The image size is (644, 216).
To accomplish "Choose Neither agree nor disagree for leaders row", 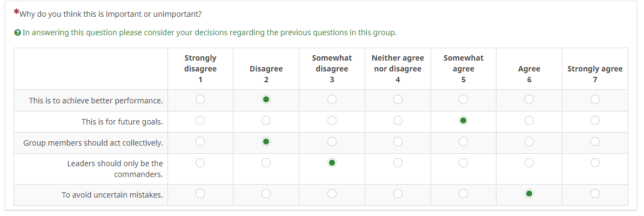I will tap(398, 163).
